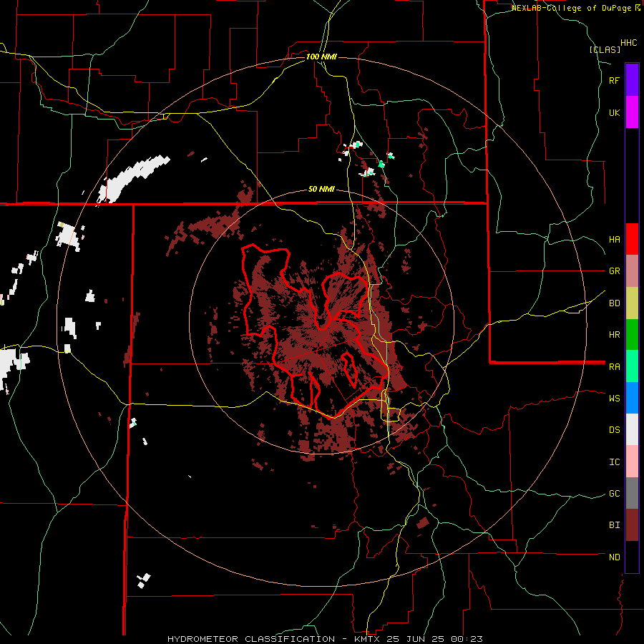This screenshot has width=644, height=644.
Task: Click the RF purple legend swatch
Action: point(632,80)
